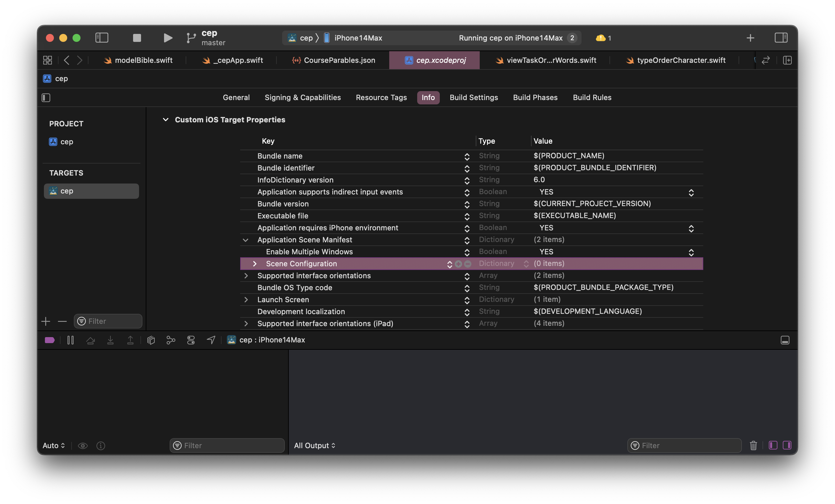Open the All Output dropdown
The width and height of the screenshot is (835, 504).
(x=315, y=445)
